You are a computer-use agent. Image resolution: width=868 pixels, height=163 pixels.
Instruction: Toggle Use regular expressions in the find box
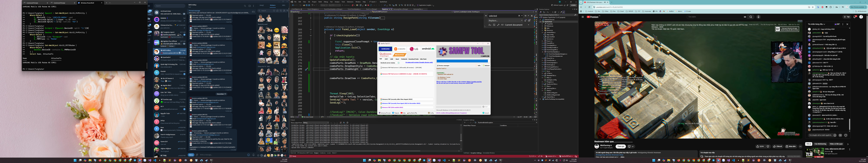[498, 25]
